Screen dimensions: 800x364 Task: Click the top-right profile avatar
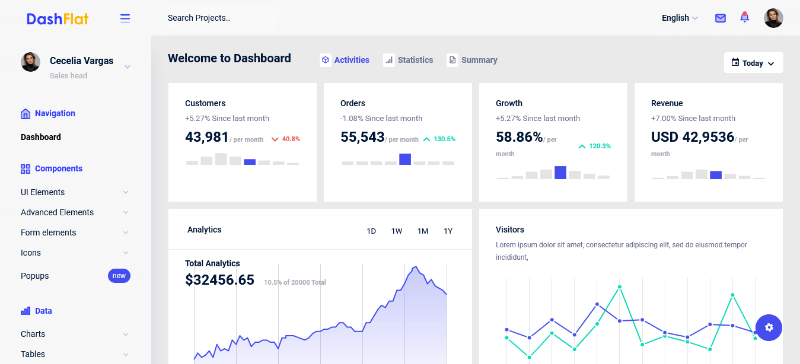[x=773, y=18]
